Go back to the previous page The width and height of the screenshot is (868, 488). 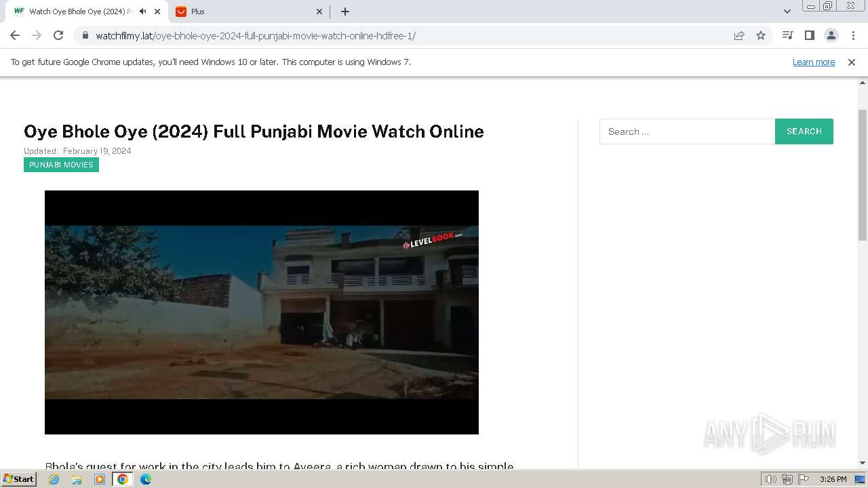click(x=15, y=36)
